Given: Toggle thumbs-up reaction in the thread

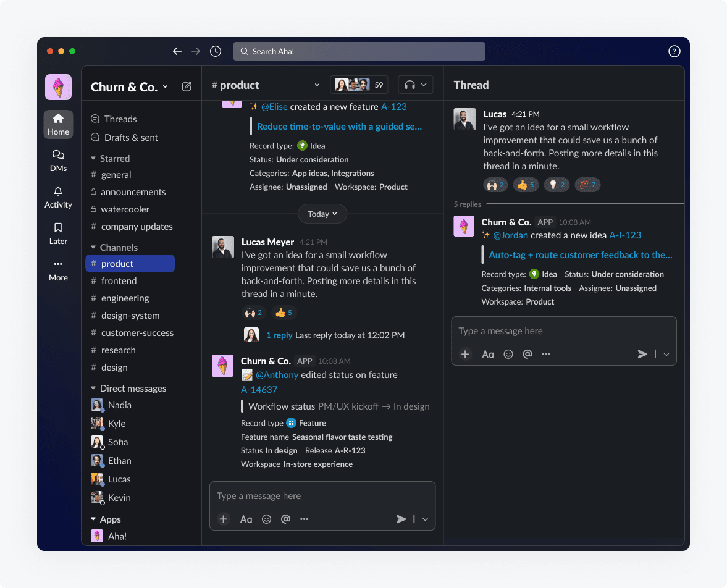Looking at the screenshot, I should 526,185.
